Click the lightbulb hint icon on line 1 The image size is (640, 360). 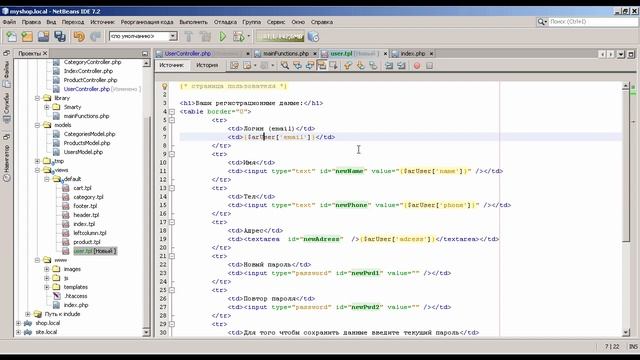(164, 87)
